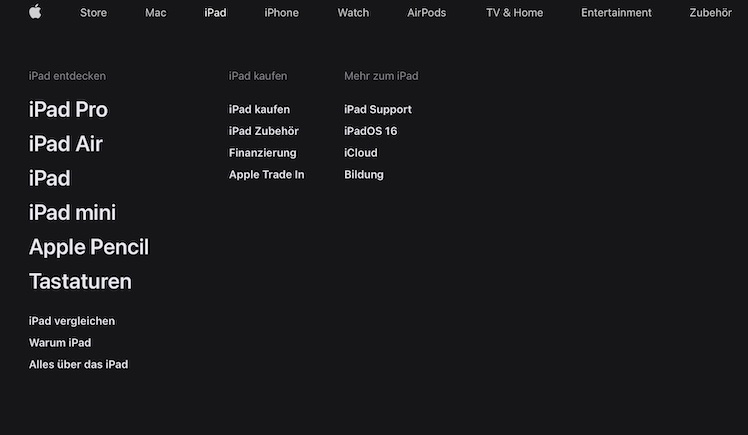Open AirPods in top navigation
The image size is (748, 435).
coord(427,13)
